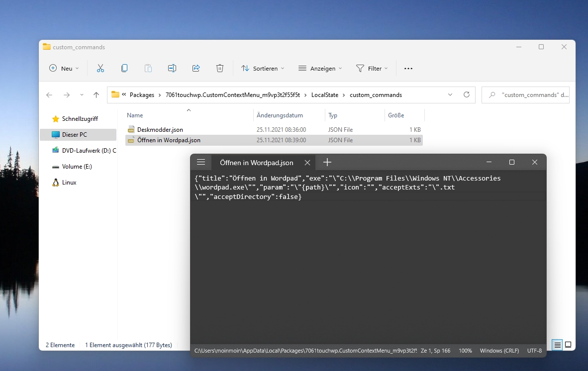This screenshot has width=588, height=371.
Task: Click the Paste clipboard icon in Explorer
Action: click(x=148, y=68)
